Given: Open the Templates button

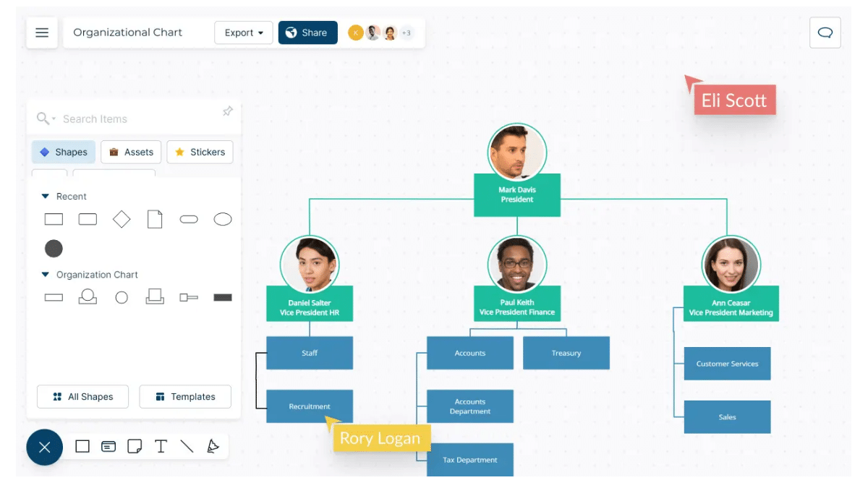Looking at the screenshot, I should pyautogui.click(x=185, y=397).
